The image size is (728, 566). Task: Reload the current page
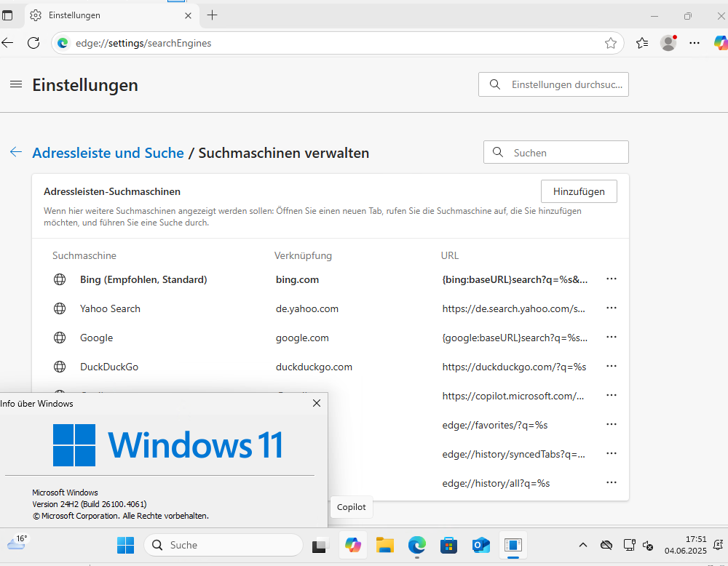[x=33, y=43]
